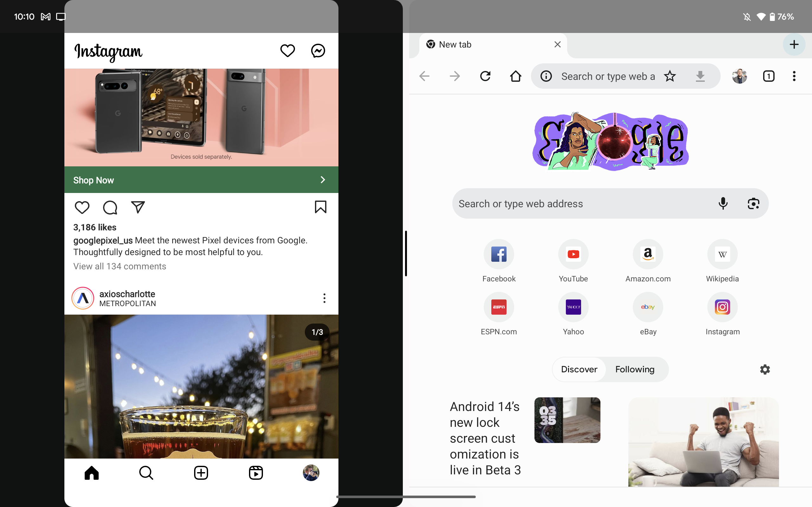This screenshot has width=812, height=507.
Task: Select the Following tab in Chrome feed
Action: click(635, 369)
